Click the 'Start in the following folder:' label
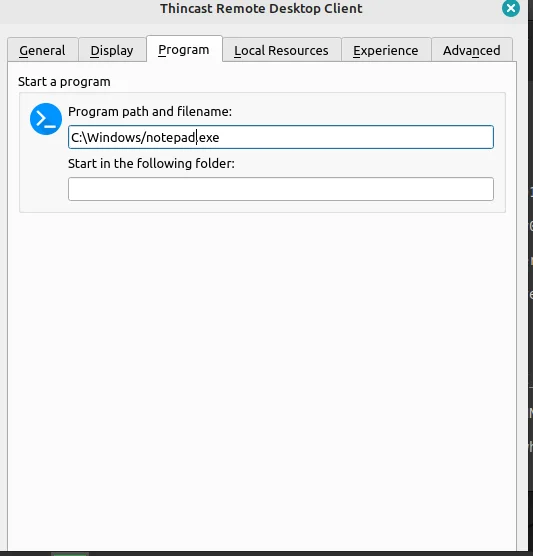Image resolution: width=533 pixels, height=556 pixels. point(151,163)
